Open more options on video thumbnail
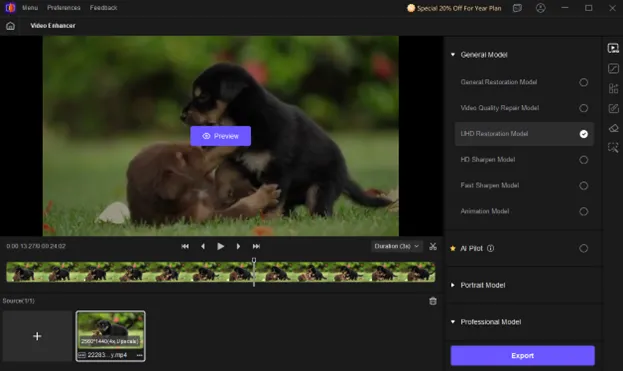This screenshot has width=623, height=371. pos(139,355)
